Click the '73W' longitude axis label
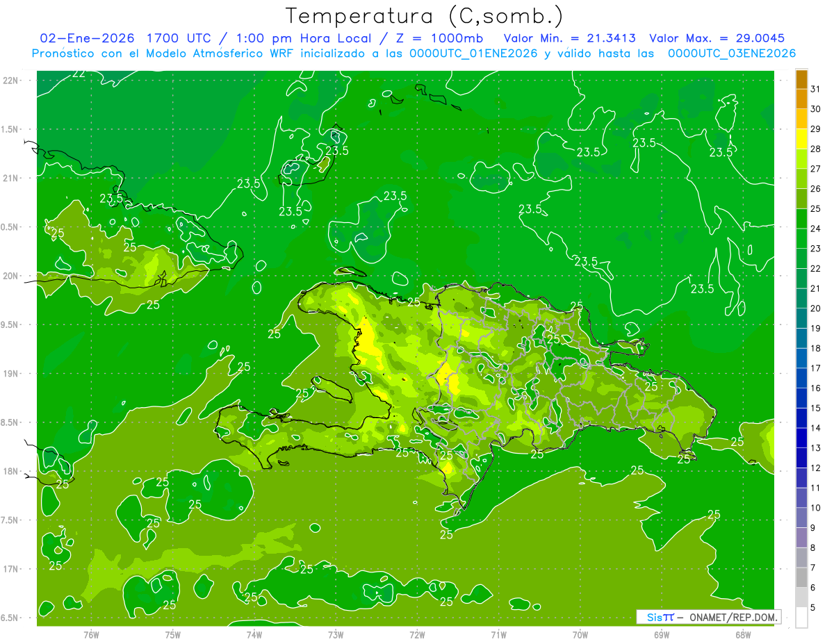This screenshot has height=644, width=834. coord(336,634)
